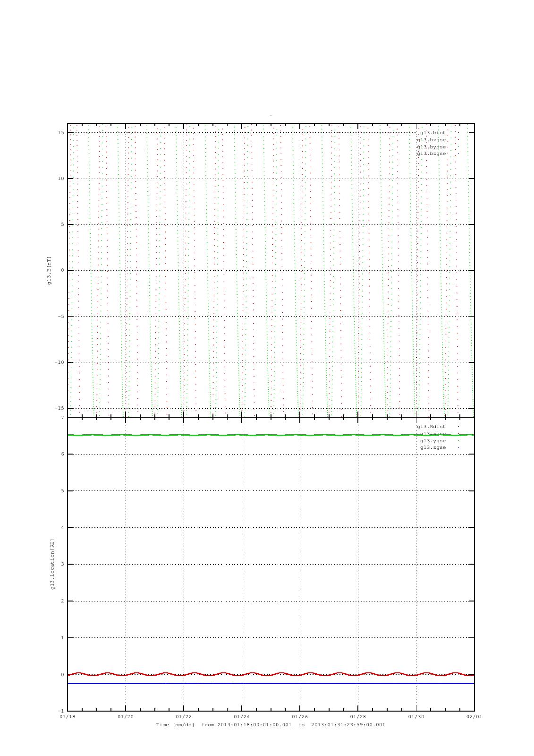Click the g13.bygse legend entry

pos(431,147)
